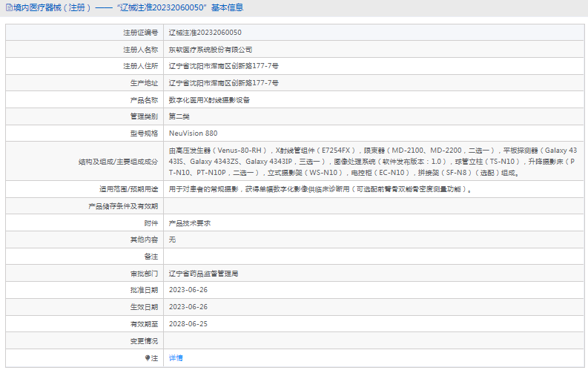Click the 产品储存条件及有效期 label
The image size is (588, 373).
[123, 206]
